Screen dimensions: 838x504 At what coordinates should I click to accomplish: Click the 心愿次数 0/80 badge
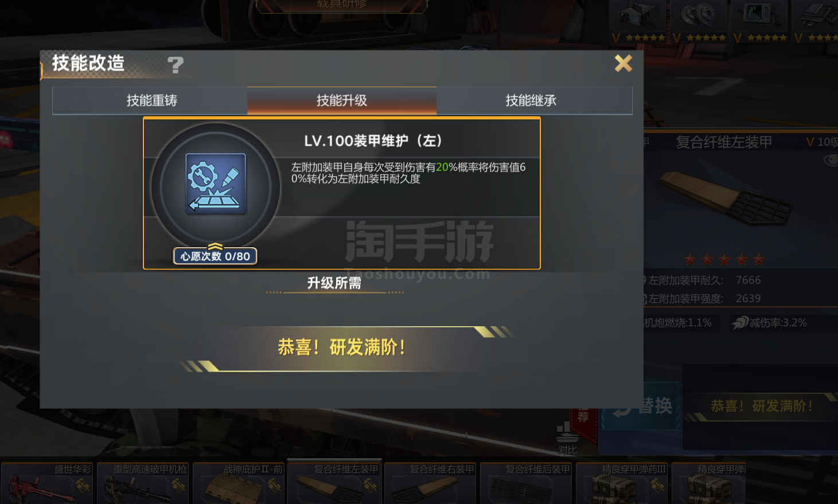[215, 256]
